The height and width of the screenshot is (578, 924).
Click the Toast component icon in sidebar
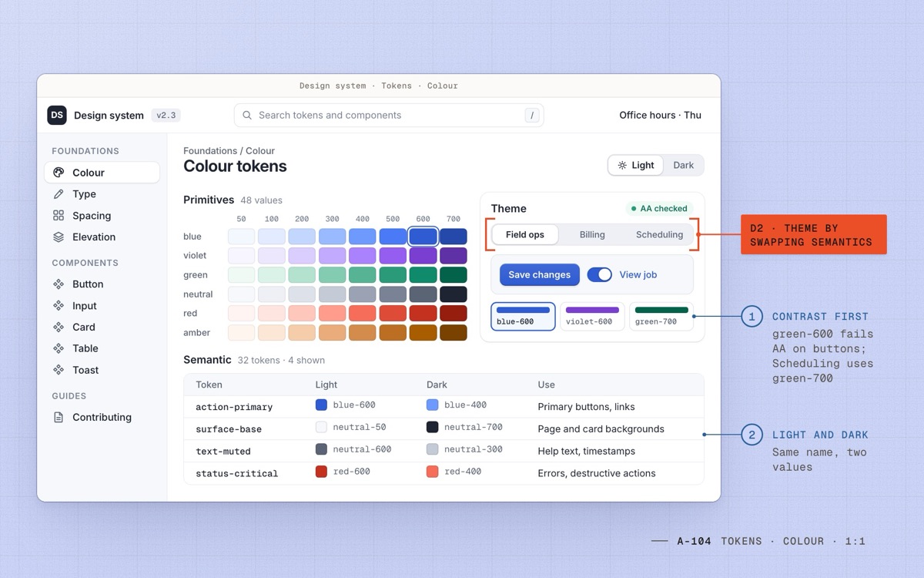[x=59, y=370]
